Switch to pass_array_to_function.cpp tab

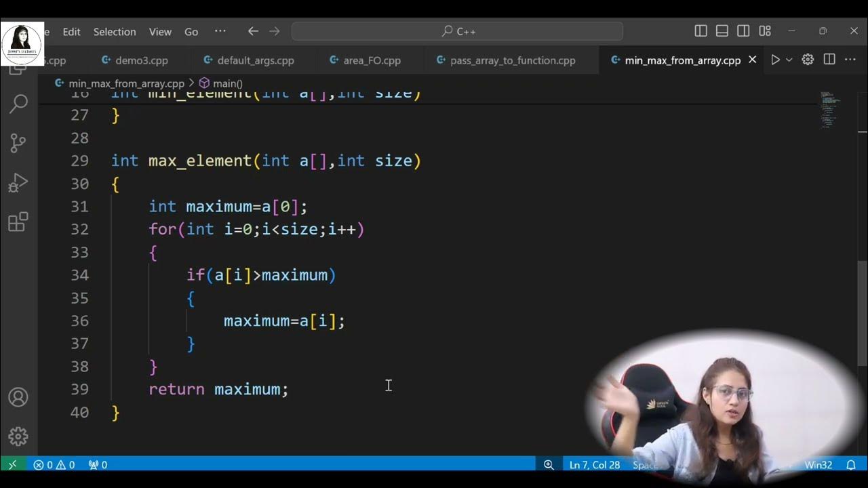tap(506, 60)
